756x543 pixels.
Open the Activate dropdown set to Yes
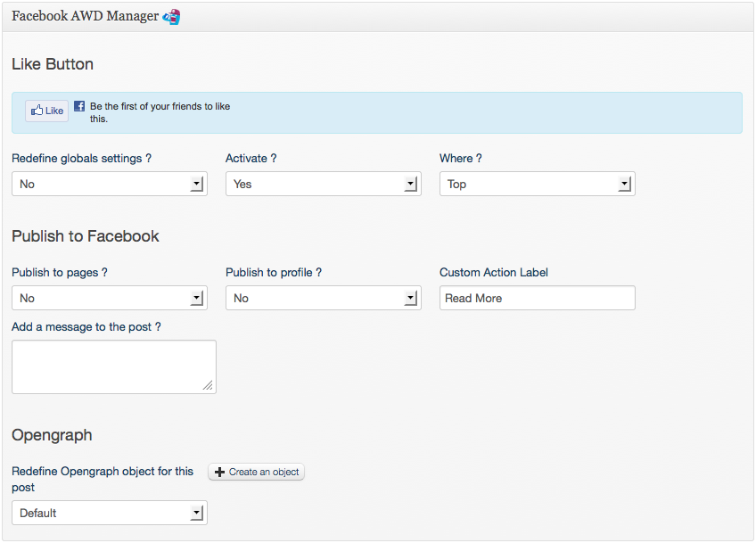[323, 185]
